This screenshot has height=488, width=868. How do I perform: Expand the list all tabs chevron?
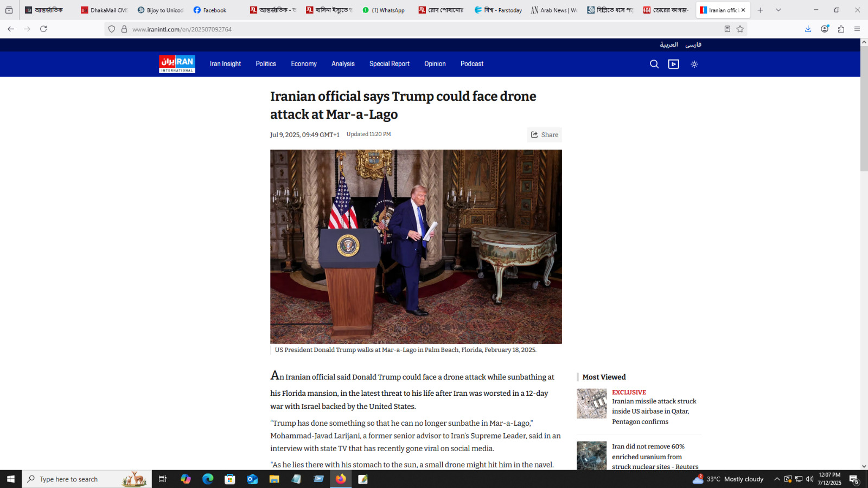[x=778, y=10]
